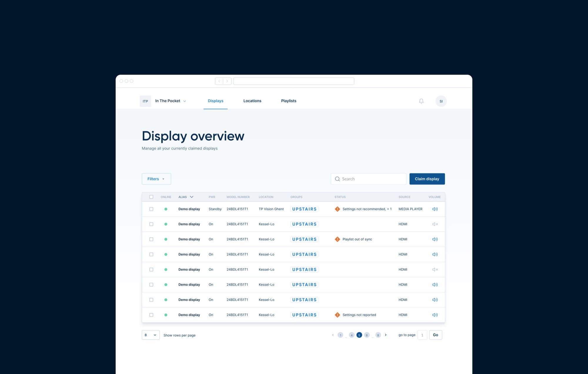Viewport: 588px width, 374px height.
Task: Click the UPSTAIRS group tag on the Standby row
Action: [x=304, y=209]
